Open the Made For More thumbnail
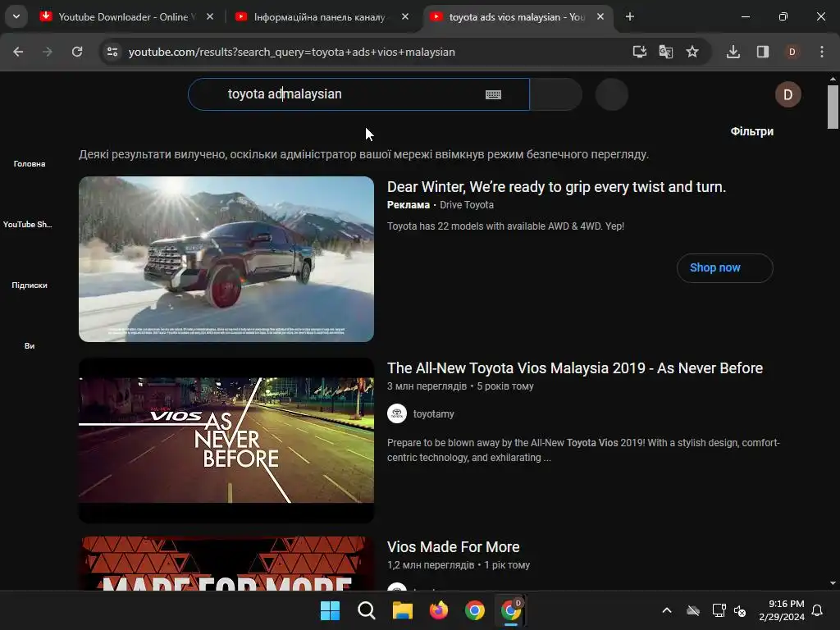Screen dimensions: 840x630 [x=226, y=563]
